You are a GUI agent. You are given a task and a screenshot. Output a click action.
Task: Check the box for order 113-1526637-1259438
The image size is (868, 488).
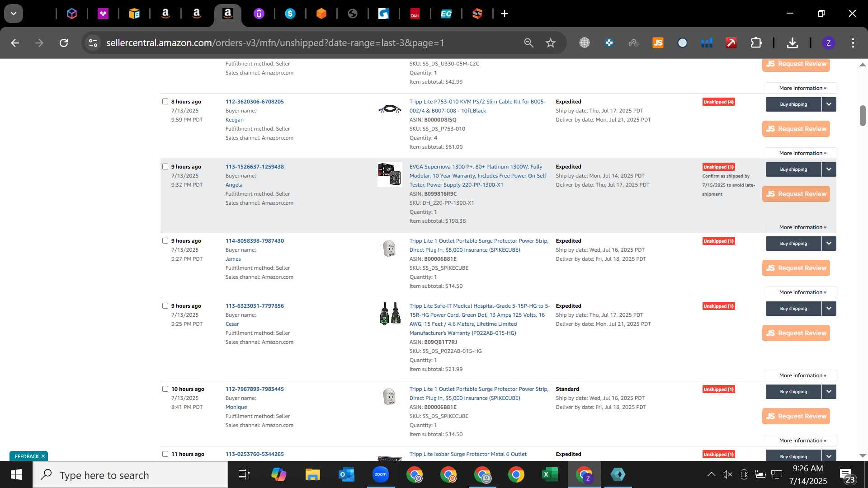[x=165, y=167]
